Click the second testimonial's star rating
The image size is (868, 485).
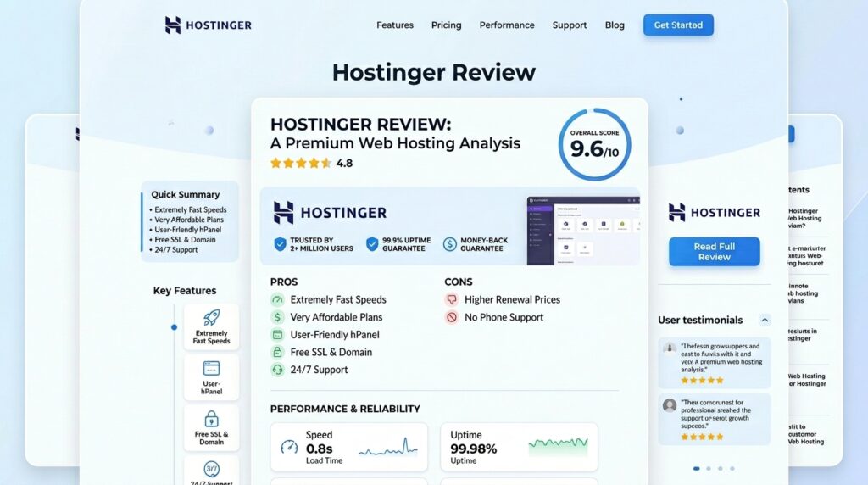pyautogui.click(x=702, y=437)
